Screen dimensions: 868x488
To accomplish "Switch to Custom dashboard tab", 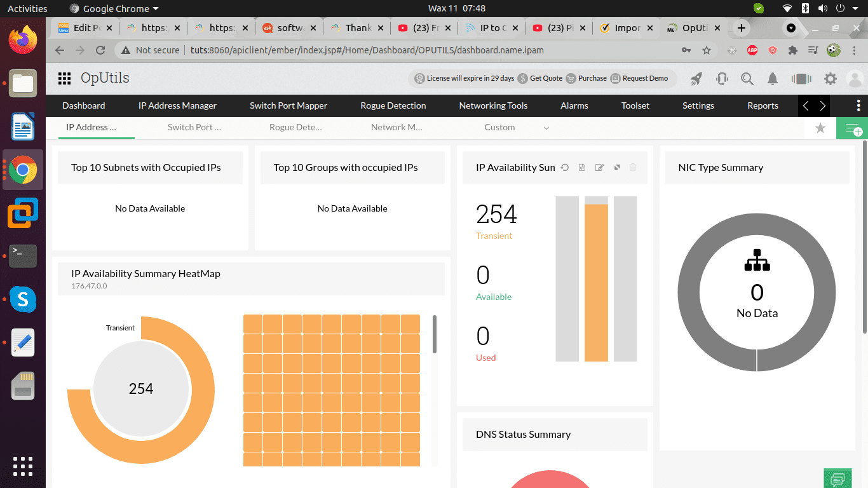I will 499,127.
